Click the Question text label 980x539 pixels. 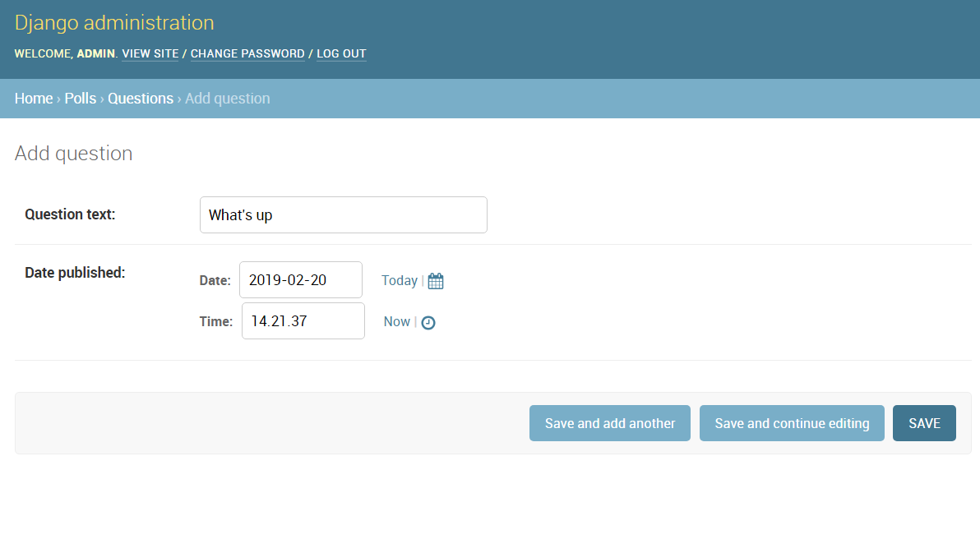70,214
